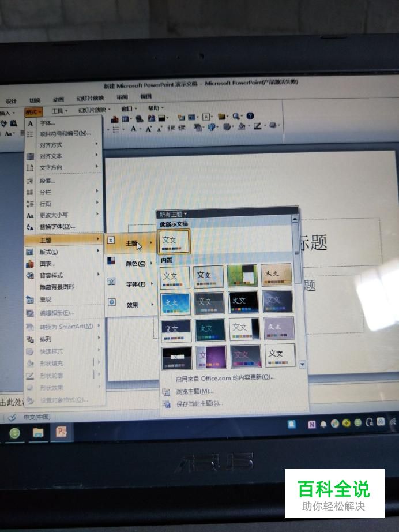Switch to the 审阅 ribbon tab
This screenshot has height=532, width=399.
pos(122,97)
